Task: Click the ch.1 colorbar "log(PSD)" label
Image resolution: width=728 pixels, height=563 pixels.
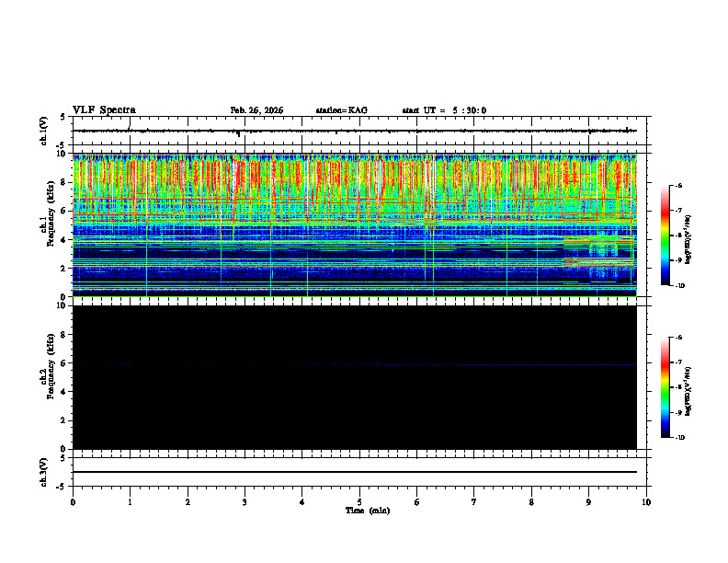Action: (688, 240)
